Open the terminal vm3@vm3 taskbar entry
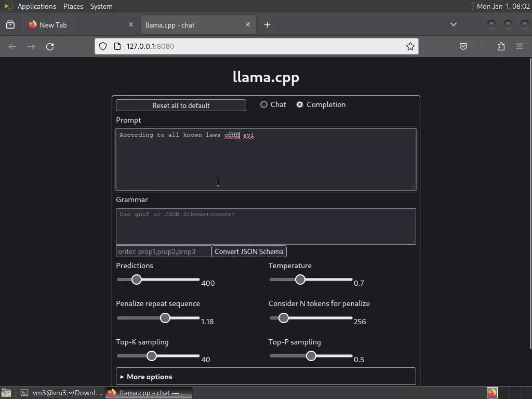The height and width of the screenshot is (399, 532). click(62, 393)
